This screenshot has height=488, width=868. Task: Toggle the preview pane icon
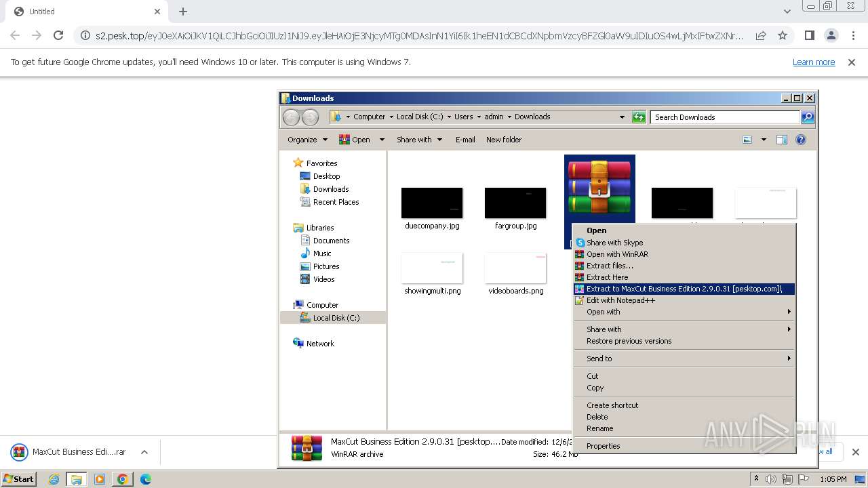click(x=782, y=140)
